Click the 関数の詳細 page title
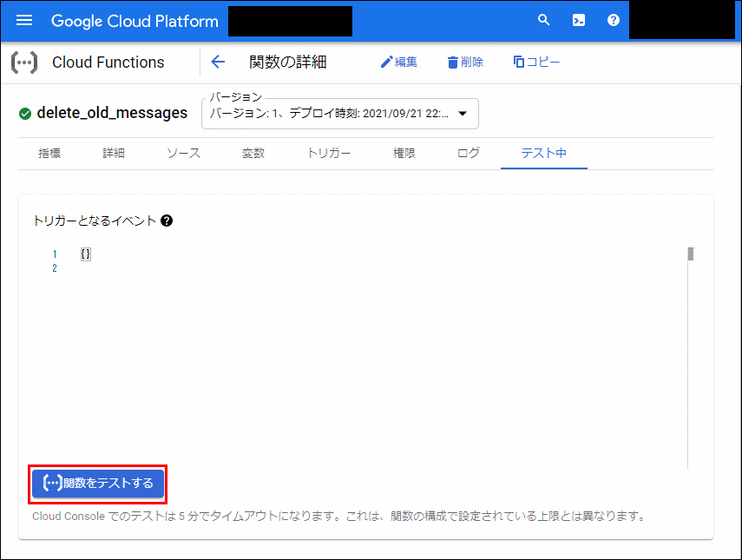The width and height of the screenshot is (742, 560). [288, 62]
